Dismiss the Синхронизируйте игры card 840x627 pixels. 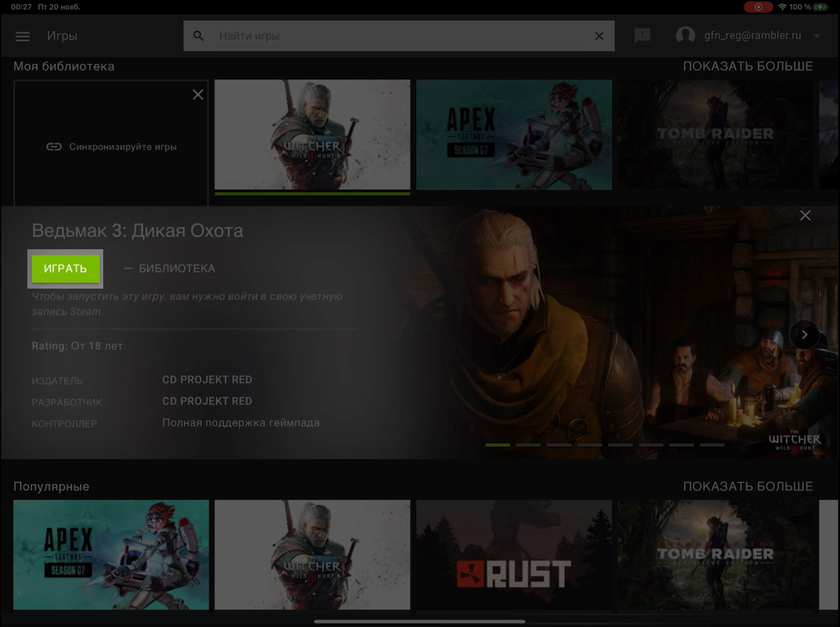(198, 95)
